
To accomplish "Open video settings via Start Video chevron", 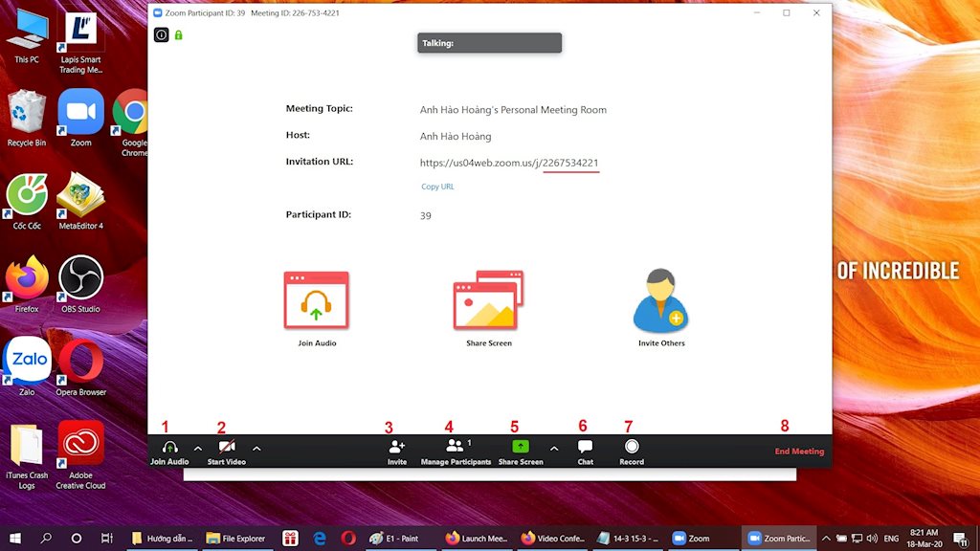I will coord(256,447).
